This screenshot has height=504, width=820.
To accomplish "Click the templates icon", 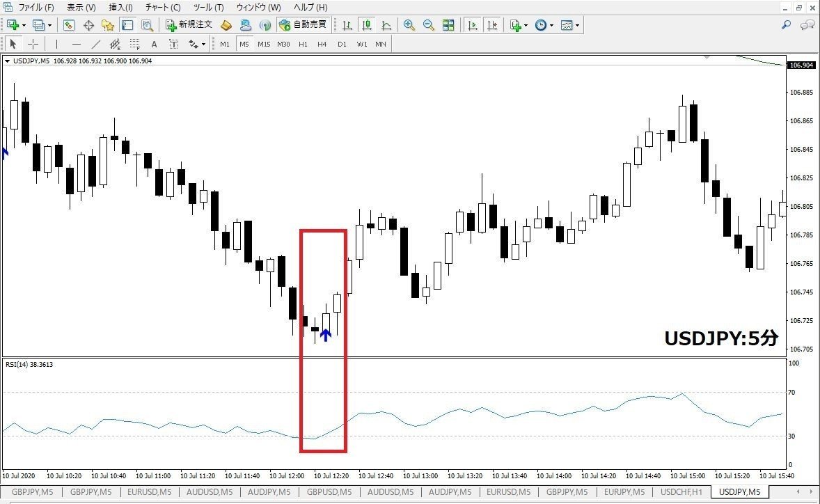I will [x=567, y=25].
